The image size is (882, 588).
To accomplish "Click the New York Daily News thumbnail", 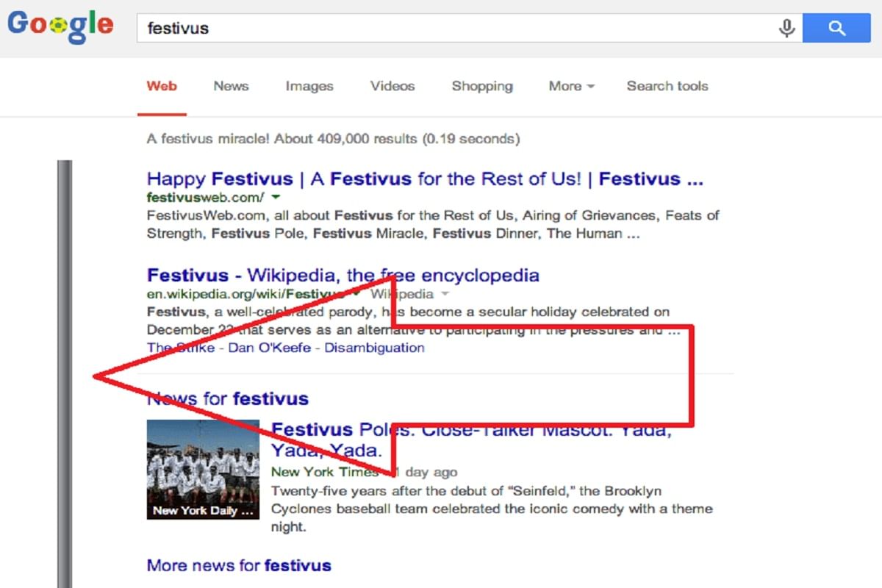I will (203, 470).
